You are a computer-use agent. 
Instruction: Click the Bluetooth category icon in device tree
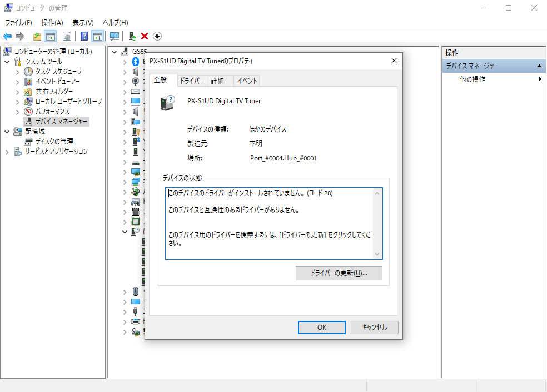(x=135, y=62)
